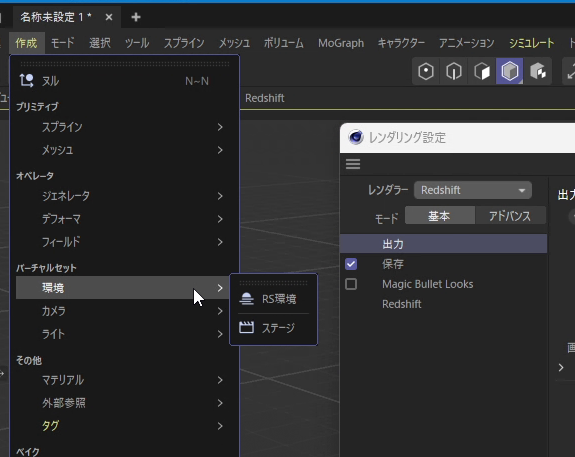Image resolution: width=575 pixels, height=457 pixels.
Task: Choose RS環境 from the submenu
Action: coord(274,299)
